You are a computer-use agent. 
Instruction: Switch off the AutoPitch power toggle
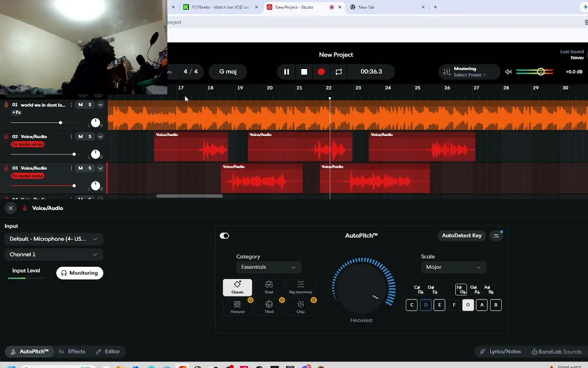[224, 236]
